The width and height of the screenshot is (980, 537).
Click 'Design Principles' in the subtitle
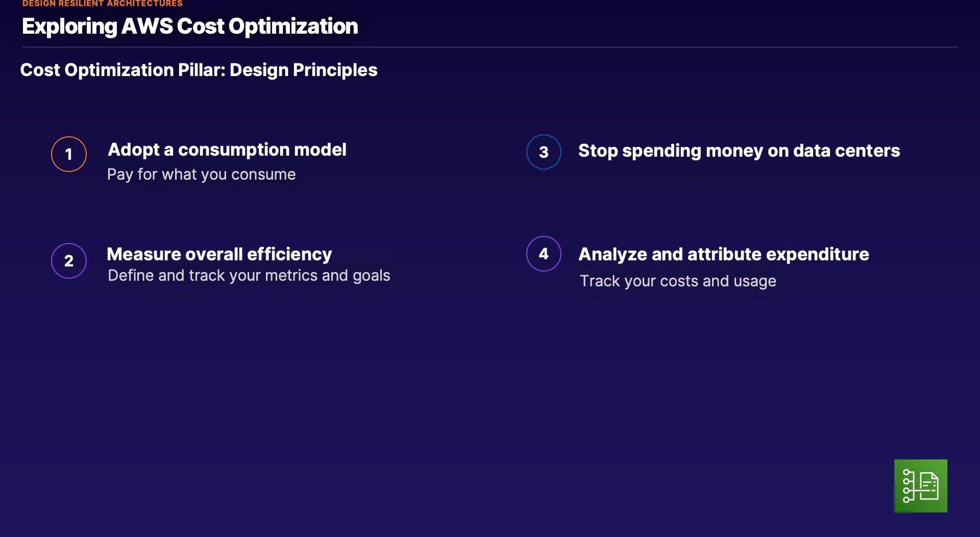[303, 70]
